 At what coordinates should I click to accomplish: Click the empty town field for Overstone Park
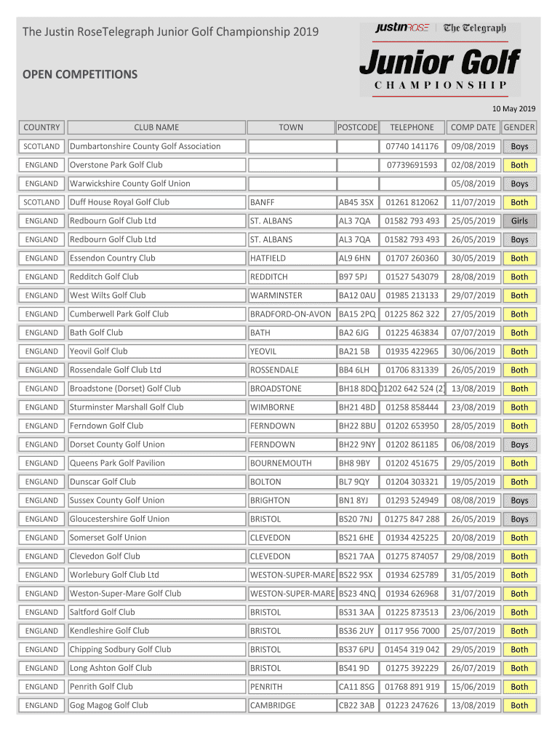[290, 165]
